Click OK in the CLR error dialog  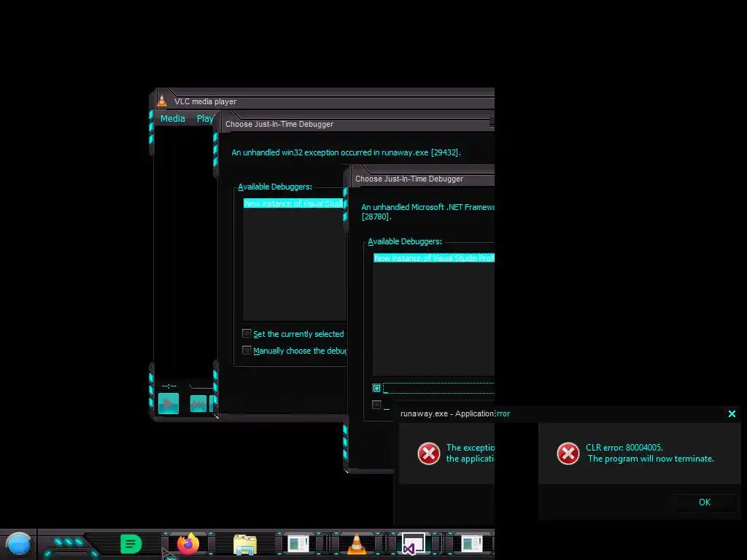705,502
